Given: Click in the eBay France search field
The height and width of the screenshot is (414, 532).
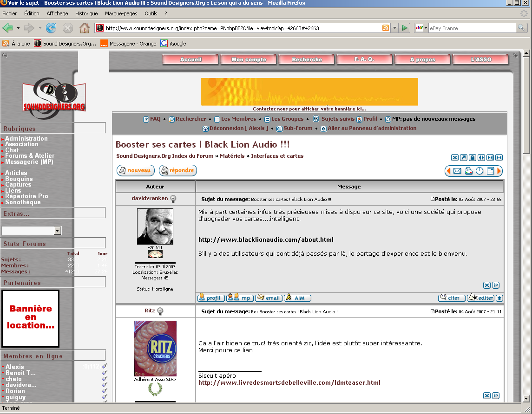Looking at the screenshot, I should (x=471, y=28).
